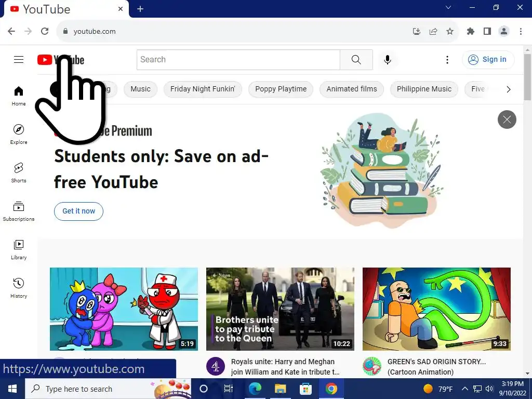Select the Poppy Playtime chip

click(x=281, y=89)
